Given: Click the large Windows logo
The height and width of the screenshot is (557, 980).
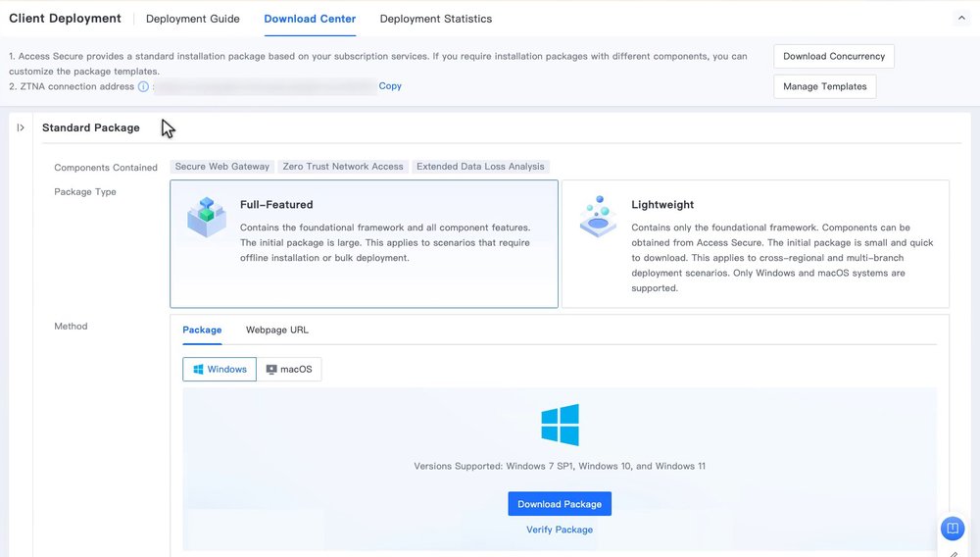Looking at the screenshot, I should [x=560, y=425].
